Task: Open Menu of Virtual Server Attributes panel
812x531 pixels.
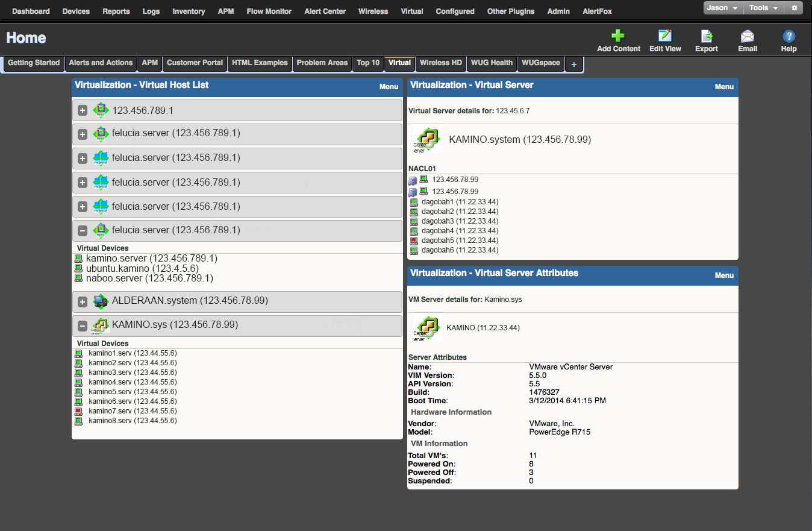Action: 724,275
